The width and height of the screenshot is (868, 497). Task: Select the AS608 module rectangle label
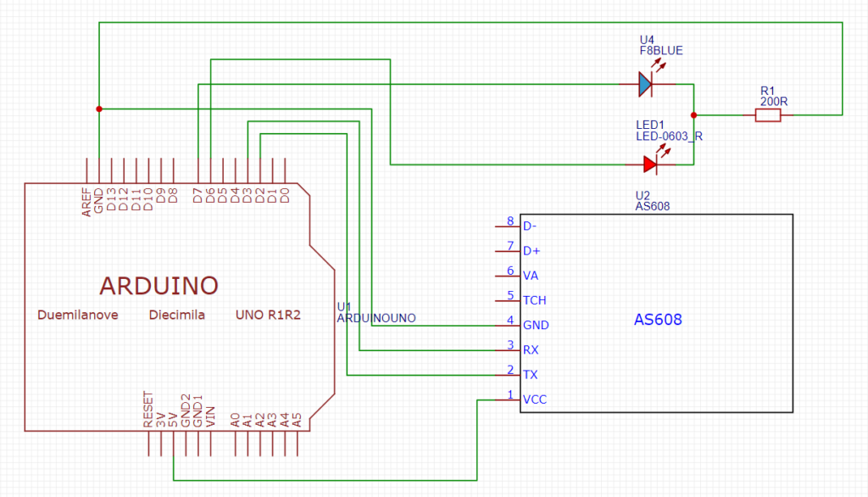[x=658, y=320]
